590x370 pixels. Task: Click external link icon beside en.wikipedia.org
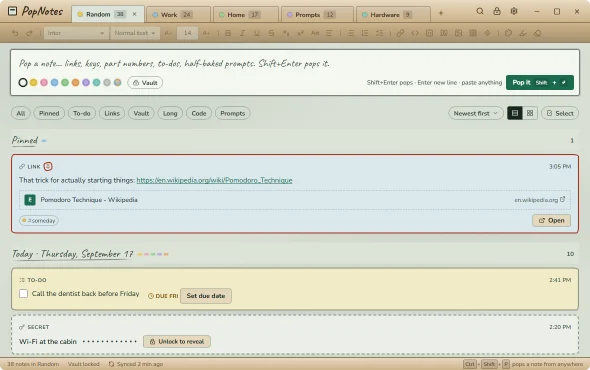(563, 199)
